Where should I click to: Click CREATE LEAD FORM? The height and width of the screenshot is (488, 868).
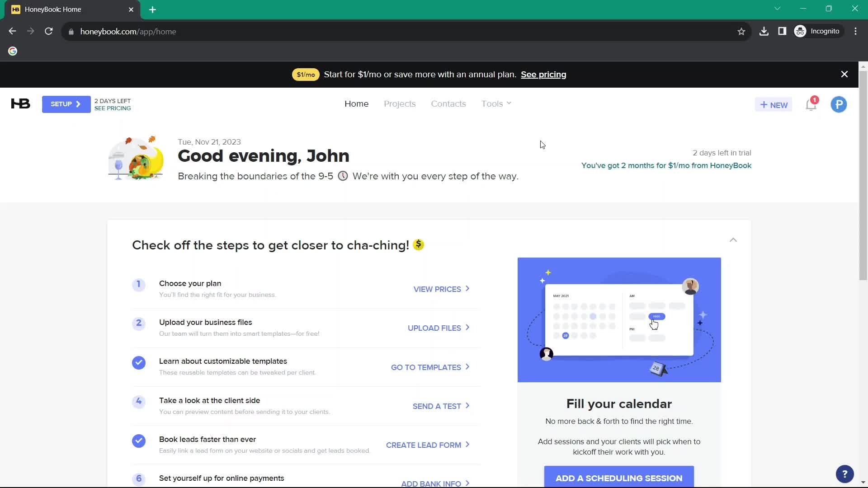428,445
